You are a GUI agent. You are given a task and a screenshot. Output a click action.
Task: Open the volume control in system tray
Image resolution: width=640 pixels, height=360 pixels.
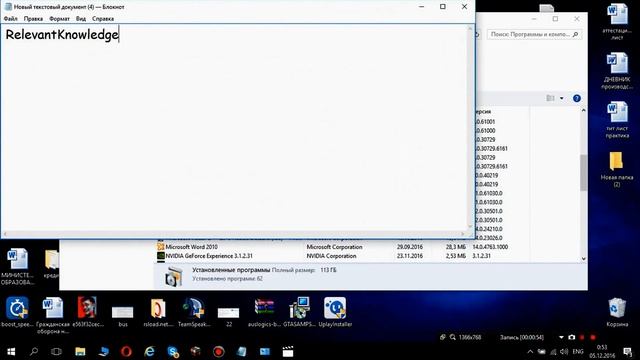[564, 351]
